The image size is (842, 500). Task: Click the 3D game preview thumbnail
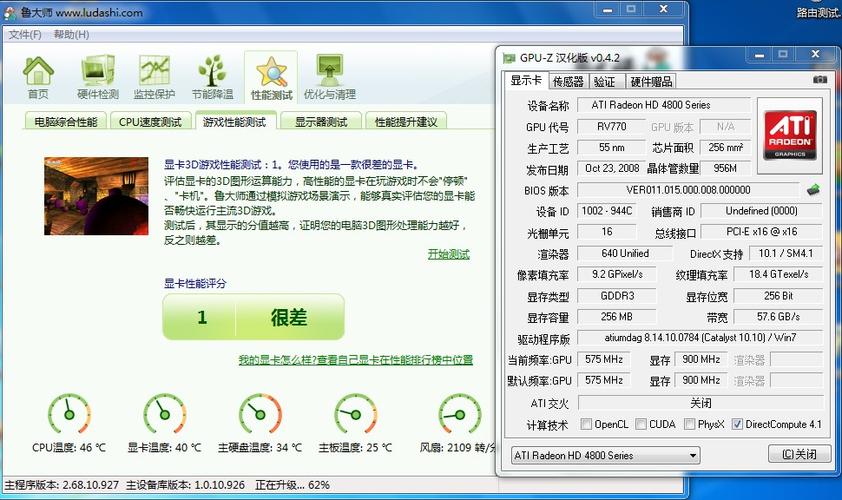(96, 196)
